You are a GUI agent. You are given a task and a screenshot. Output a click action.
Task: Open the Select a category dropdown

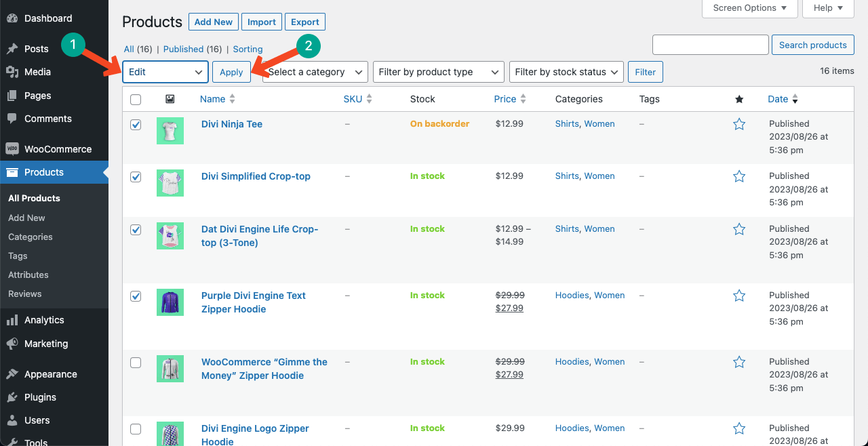[x=315, y=72]
